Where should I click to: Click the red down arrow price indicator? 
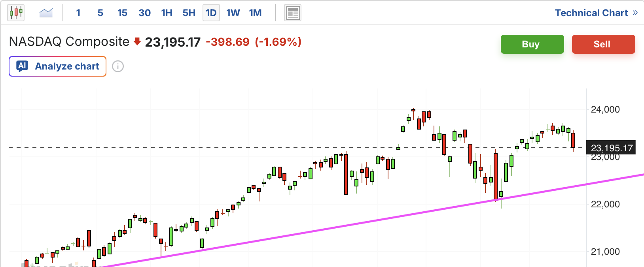(x=137, y=41)
